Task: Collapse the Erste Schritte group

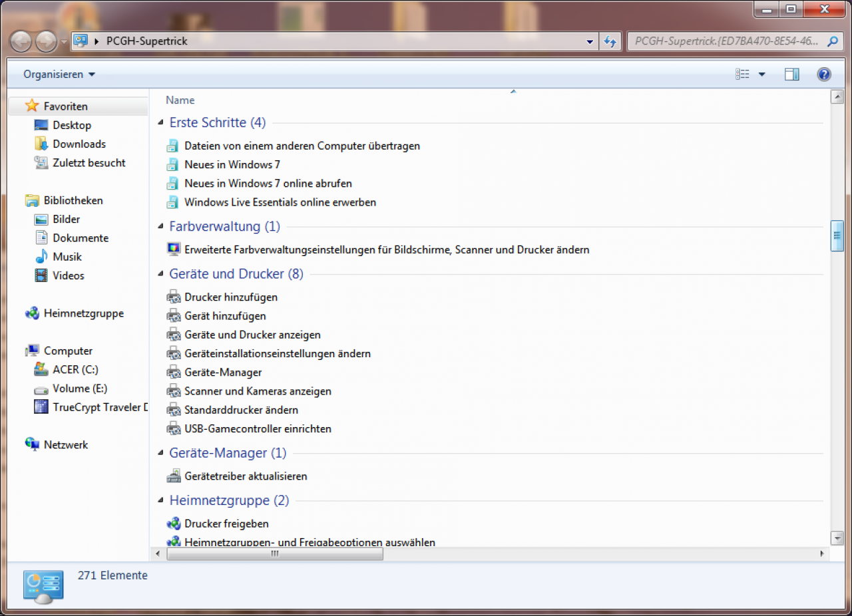Action: pyautogui.click(x=160, y=123)
